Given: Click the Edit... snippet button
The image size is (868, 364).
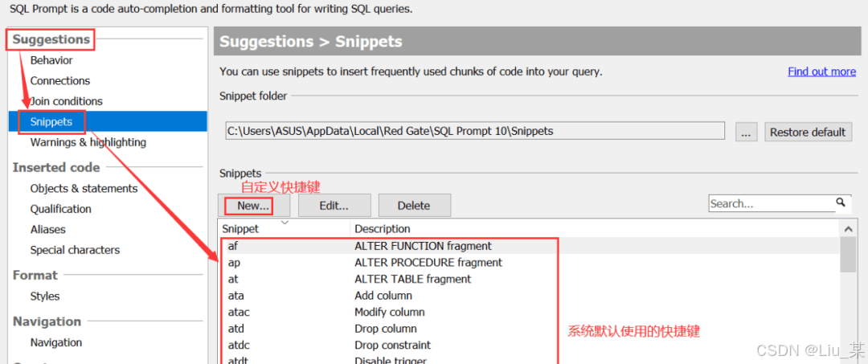Looking at the screenshot, I should tap(334, 206).
